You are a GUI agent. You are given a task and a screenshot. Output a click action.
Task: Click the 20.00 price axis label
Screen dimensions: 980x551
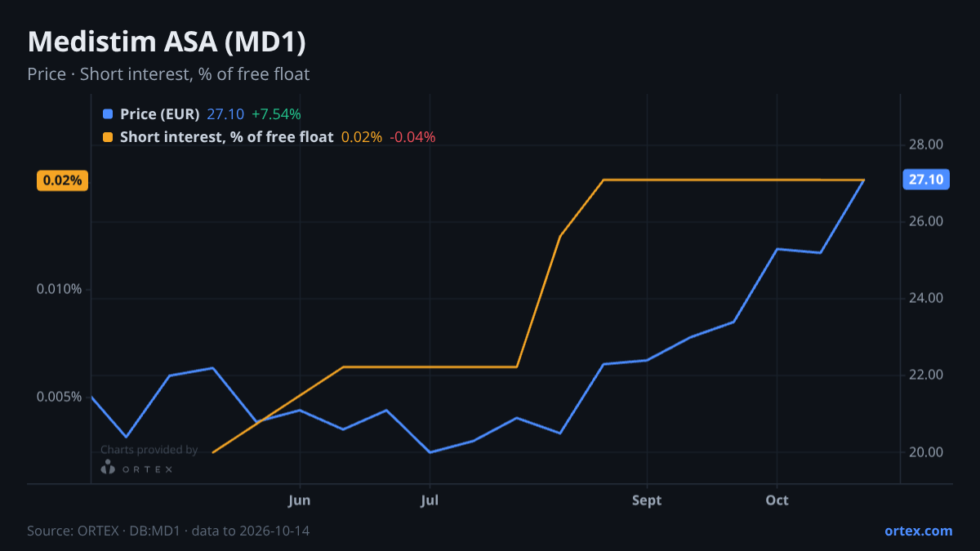point(926,452)
